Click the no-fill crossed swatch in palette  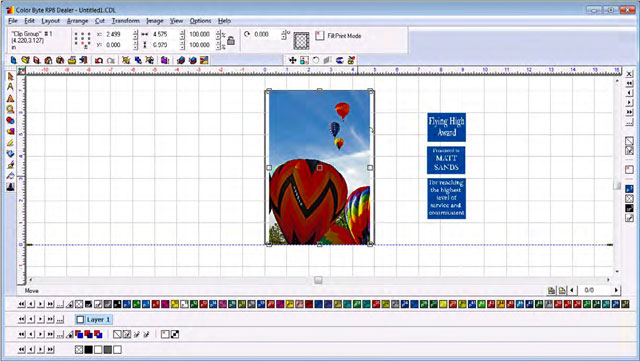79,304
